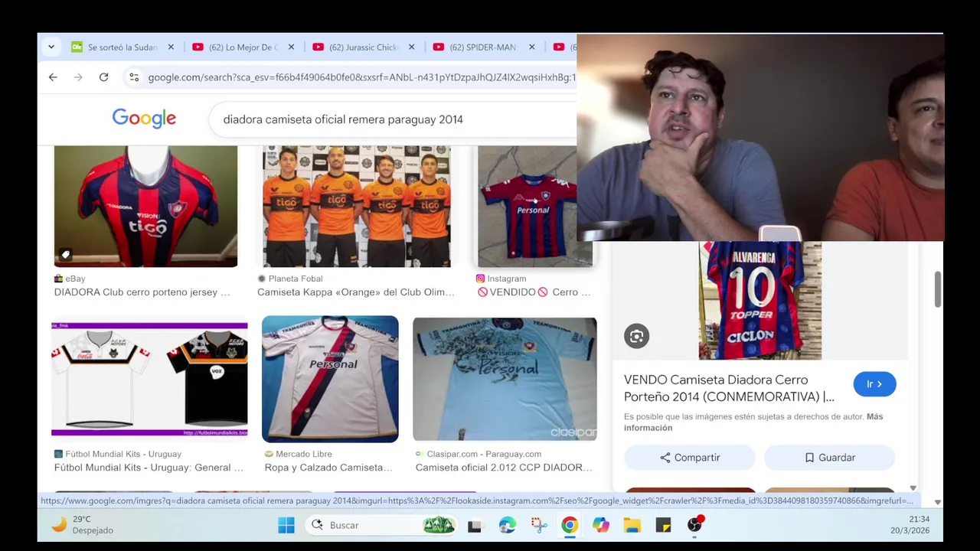Click the 'Compartir' button
Image resolution: width=980 pixels, height=551 pixels.
coord(690,458)
